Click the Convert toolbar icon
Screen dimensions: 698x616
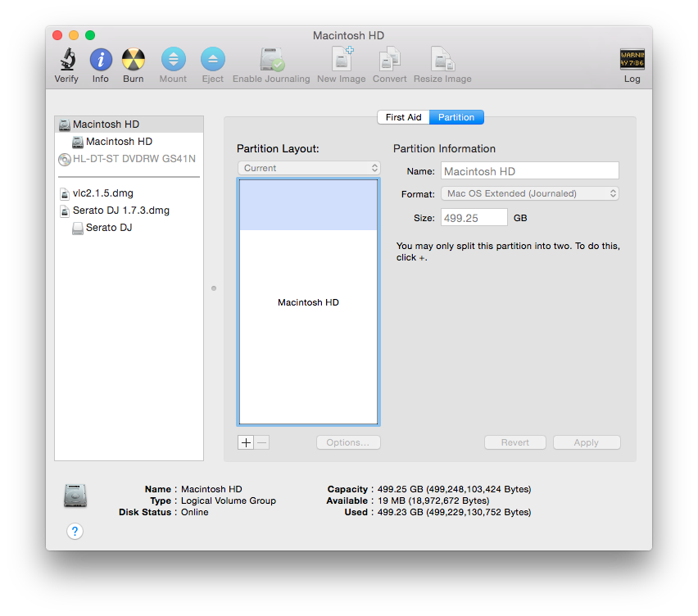389,59
